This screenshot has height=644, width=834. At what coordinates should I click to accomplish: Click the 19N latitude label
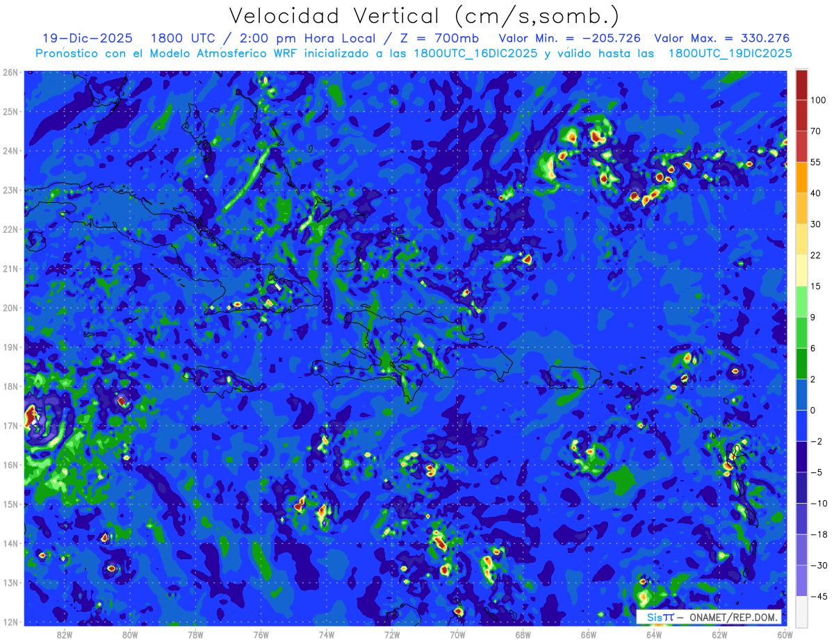click(10, 347)
